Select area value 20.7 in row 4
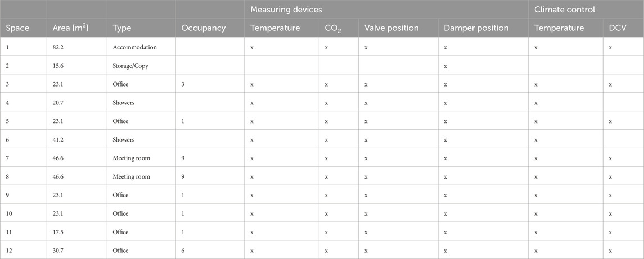644x259 pixels. [x=58, y=103]
